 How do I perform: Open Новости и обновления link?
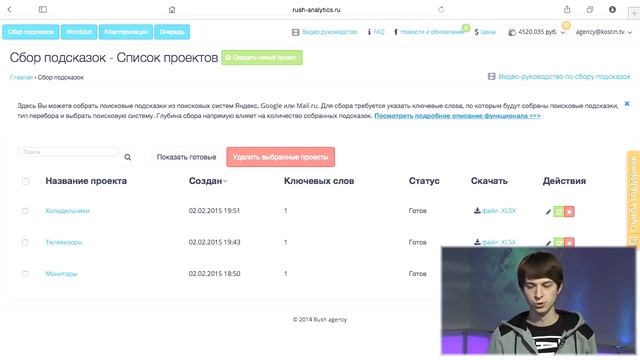coord(429,32)
